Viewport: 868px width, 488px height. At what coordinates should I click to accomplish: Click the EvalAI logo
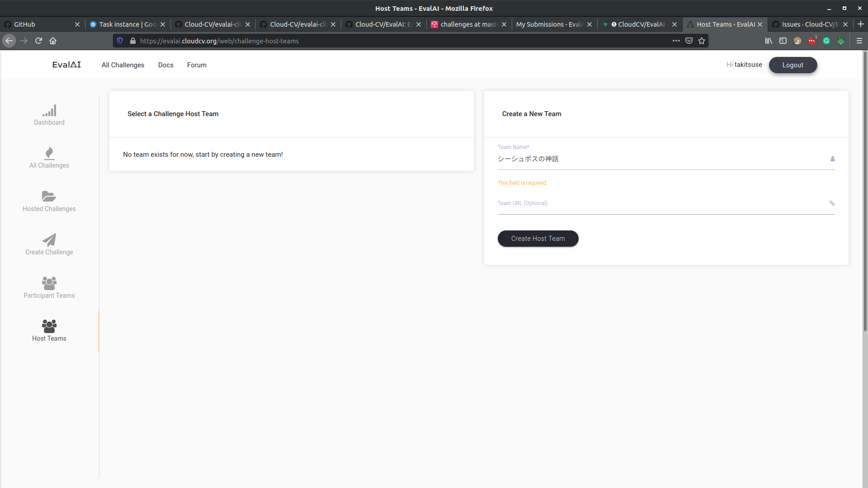(66, 64)
